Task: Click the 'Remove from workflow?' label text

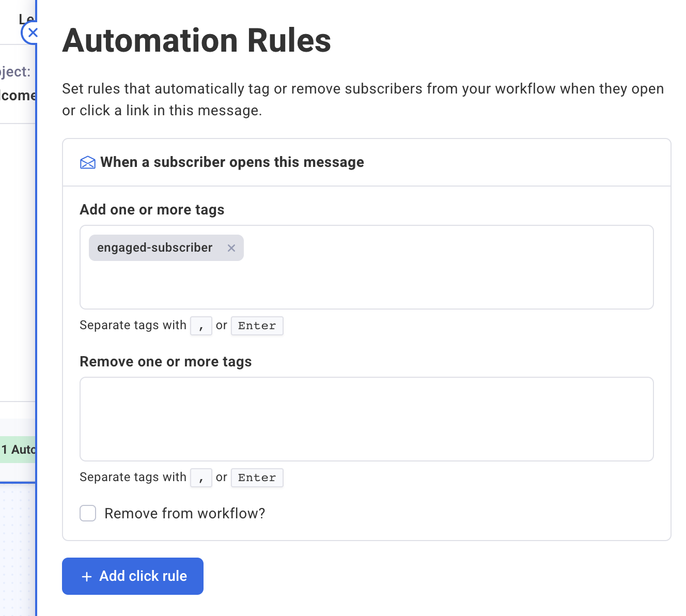Action: tap(184, 514)
